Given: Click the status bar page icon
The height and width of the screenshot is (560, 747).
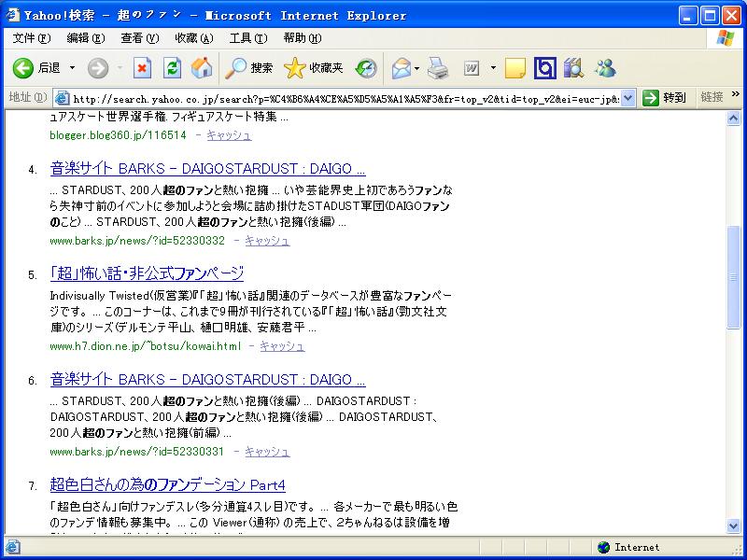Looking at the screenshot, I should (x=12, y=547).
